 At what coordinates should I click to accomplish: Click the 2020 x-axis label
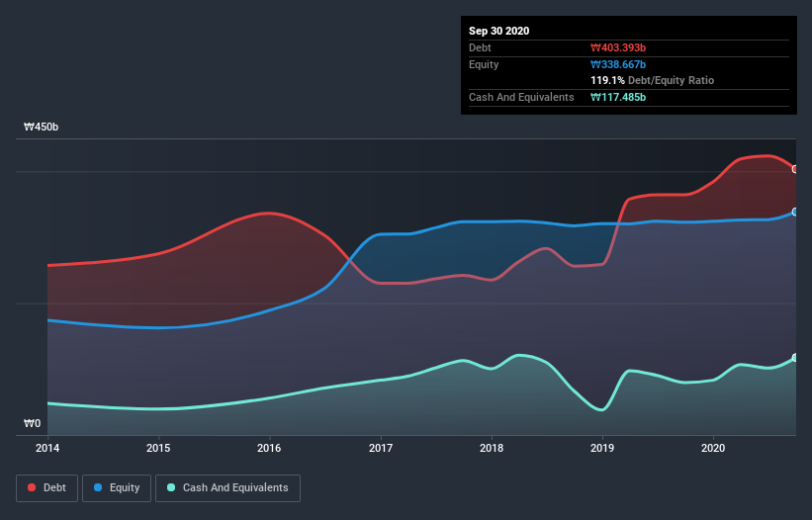tap(713, 448)
